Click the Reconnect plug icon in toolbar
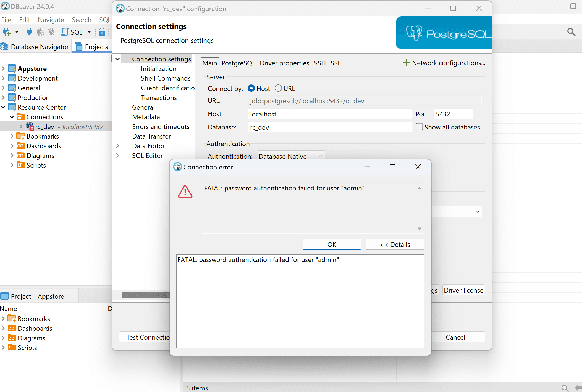 click(x=40, y=32)
